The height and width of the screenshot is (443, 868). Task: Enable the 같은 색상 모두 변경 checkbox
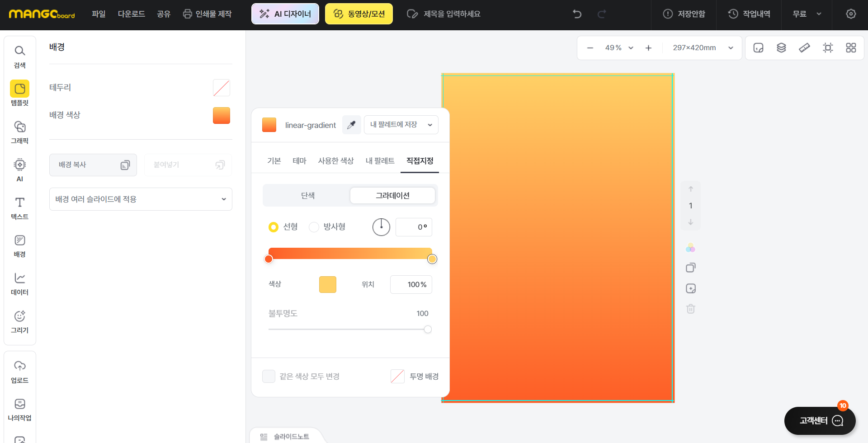269,376
